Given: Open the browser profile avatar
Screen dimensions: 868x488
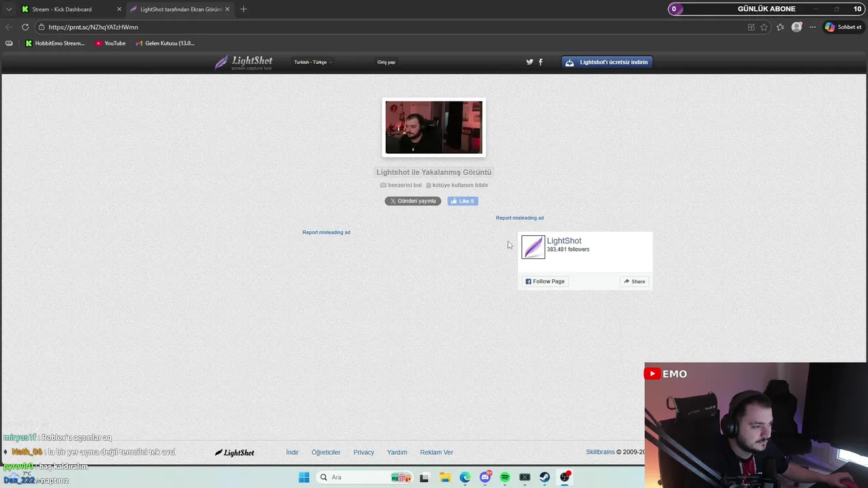Looking at the screenshot, I should 796,27.
